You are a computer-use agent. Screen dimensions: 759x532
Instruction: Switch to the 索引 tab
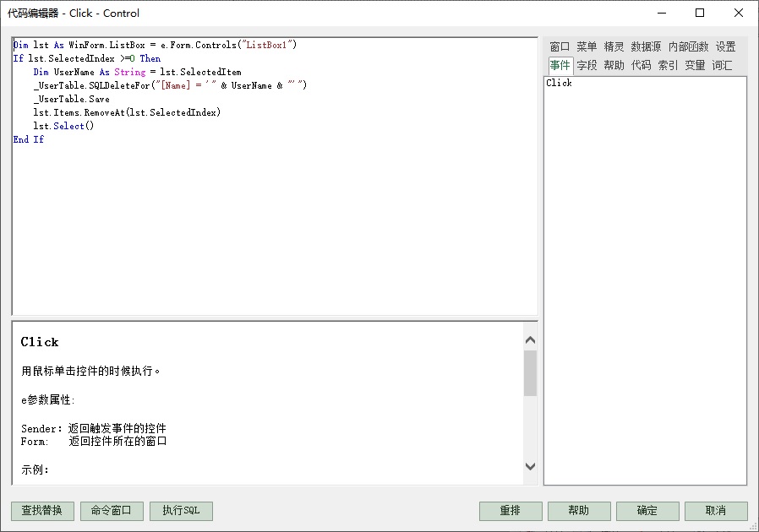(x=668, y=65)
